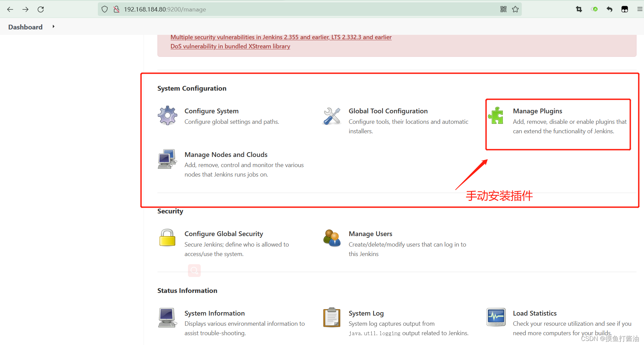The width and height of the screenshot is (644, 345).
Task: Click the QR code icon in address bar
Action: [x=503, y=9]
